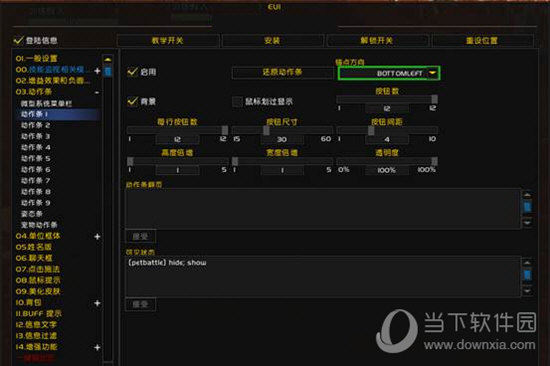Open 06.聊天框 chat section

[x=34, y=258]
